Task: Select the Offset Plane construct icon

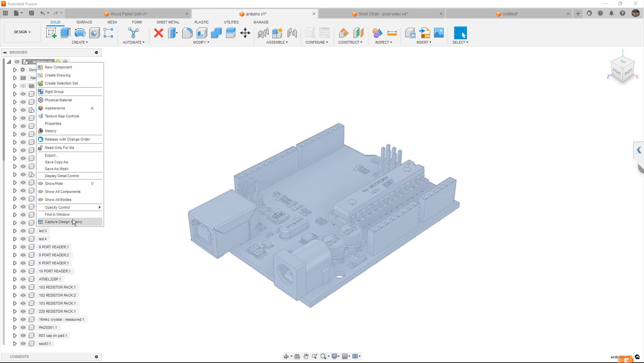Action: [343, 33]
